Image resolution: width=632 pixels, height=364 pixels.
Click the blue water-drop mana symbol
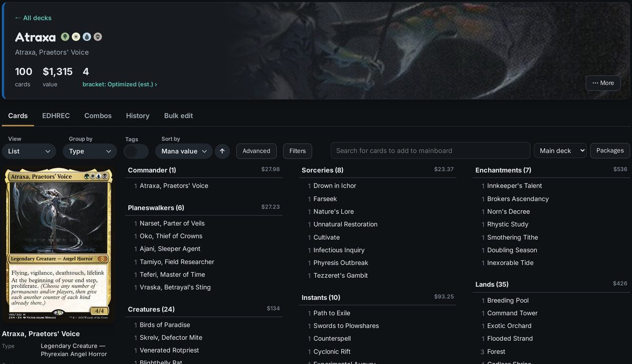point(87,37)
